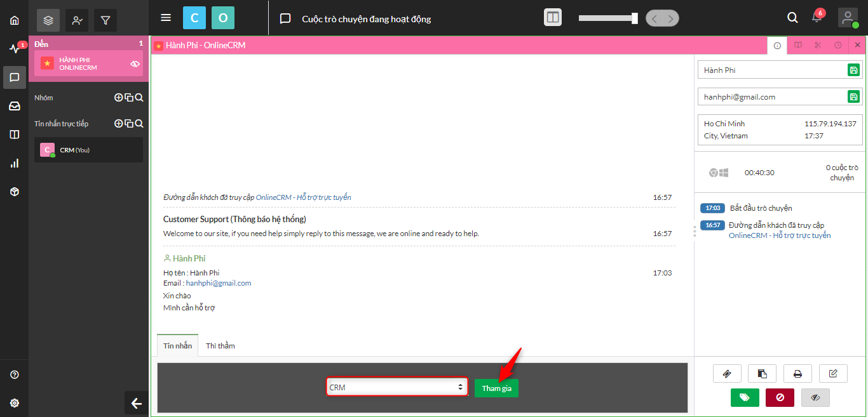Image resolution: width=868 pixels, height=417 pixels.
Task: Select the assigned visitors person-check button
Action: pos(77,20)
